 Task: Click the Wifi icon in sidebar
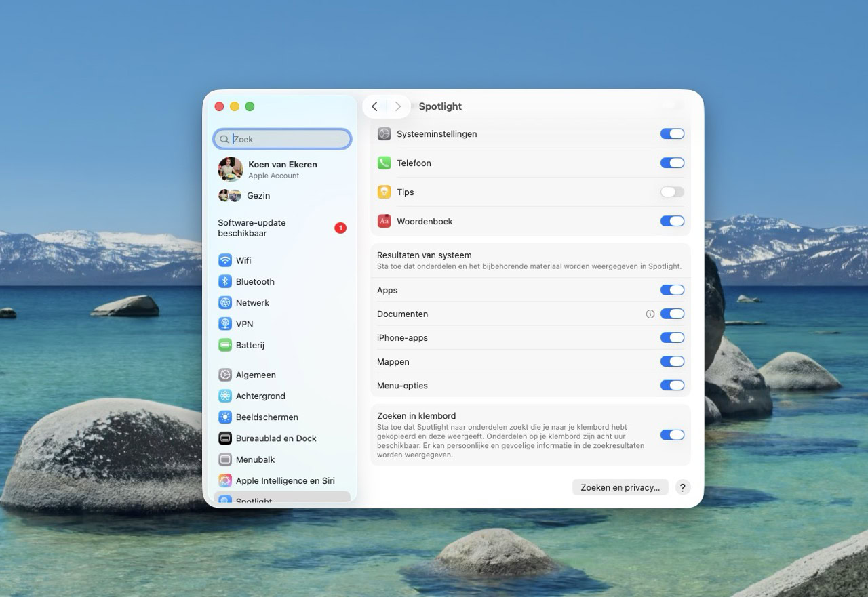tap(225, 260)
